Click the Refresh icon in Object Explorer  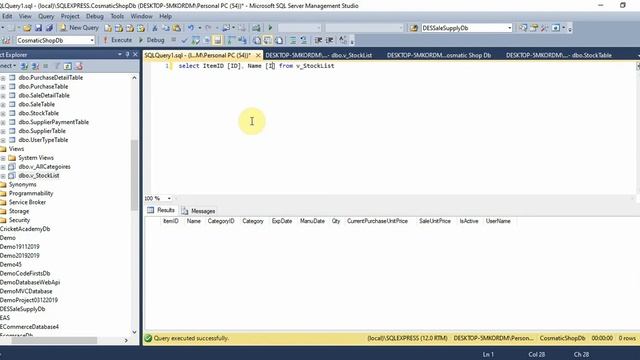tap(68, 66)
